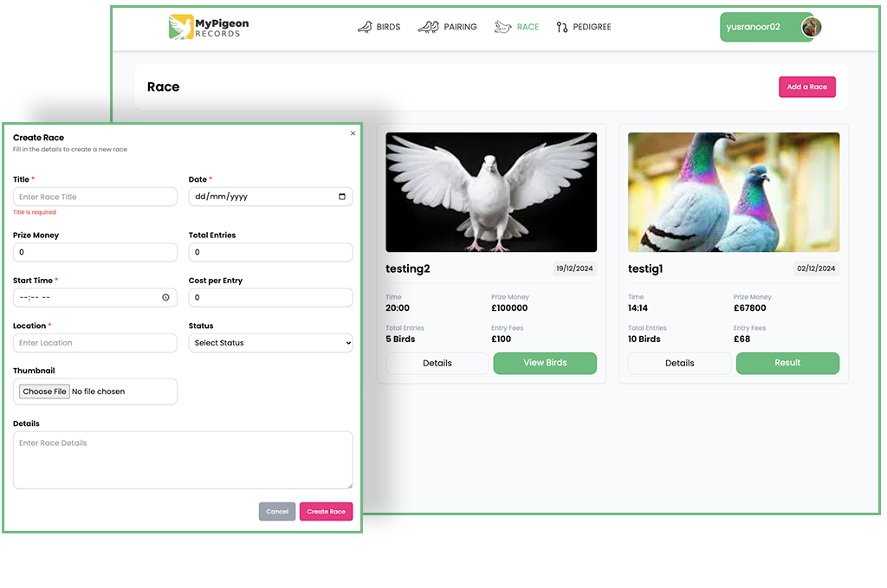This screenshot has width=887, height=588.
Task: Focus the Enter Location field
Action: (x=95, y=343)
